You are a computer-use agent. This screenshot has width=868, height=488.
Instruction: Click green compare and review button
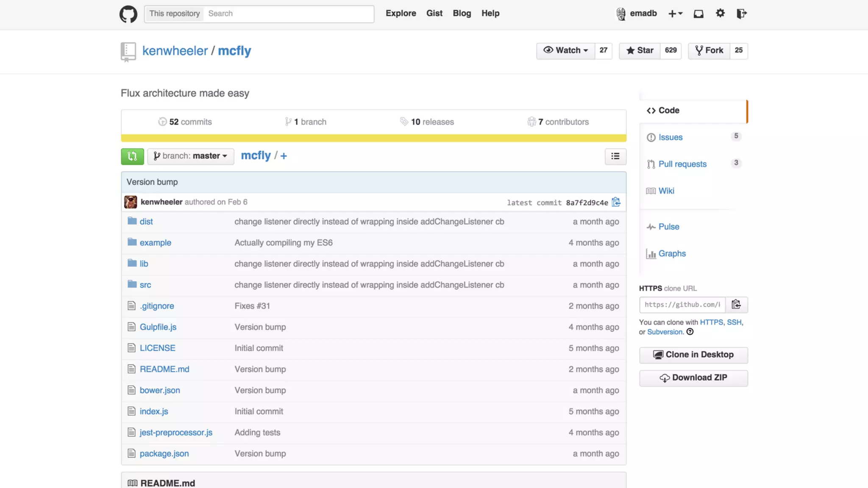coord(132,156)
